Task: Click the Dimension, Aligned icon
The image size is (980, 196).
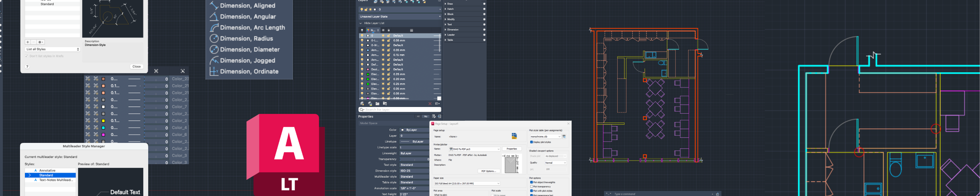Action: tap(214, 6)
